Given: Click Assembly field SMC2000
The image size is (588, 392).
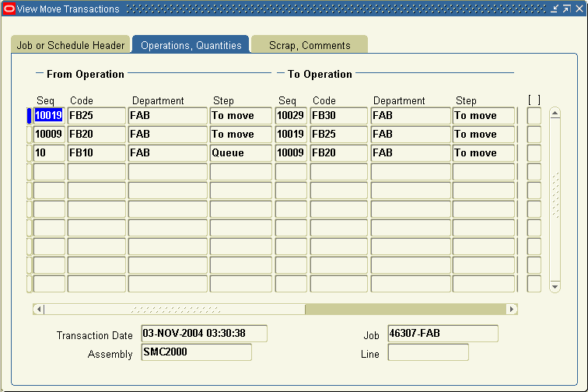Looking at the screenshot, I should click(x=197, y=352).
